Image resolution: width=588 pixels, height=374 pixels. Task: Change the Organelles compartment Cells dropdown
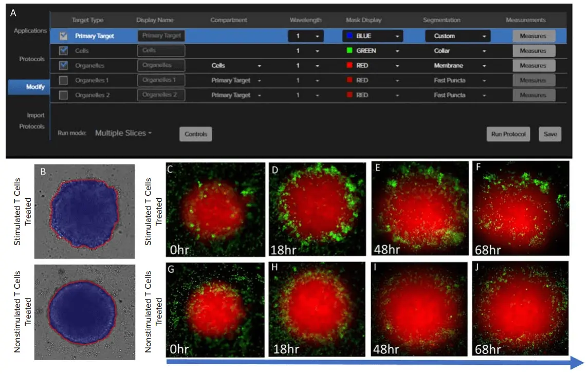coord(236,66)
